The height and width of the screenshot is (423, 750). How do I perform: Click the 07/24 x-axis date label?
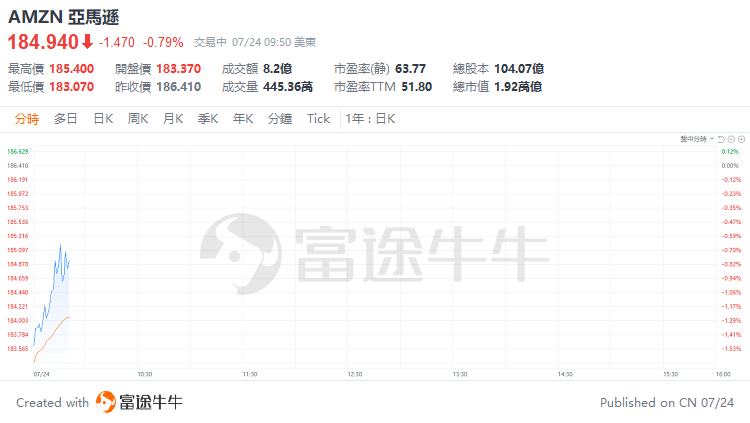[42, 374]
